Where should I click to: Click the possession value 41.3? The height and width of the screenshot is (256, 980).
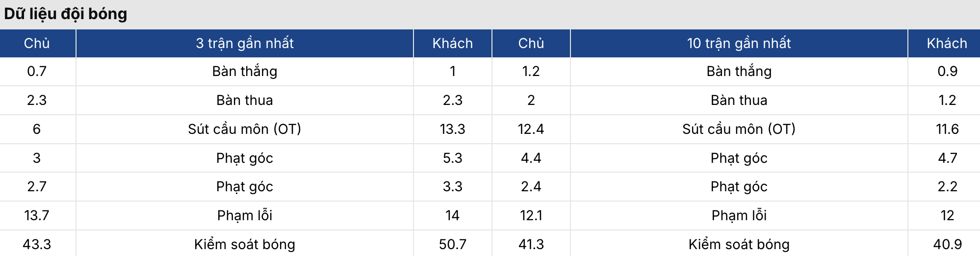[x=531, y=244]
